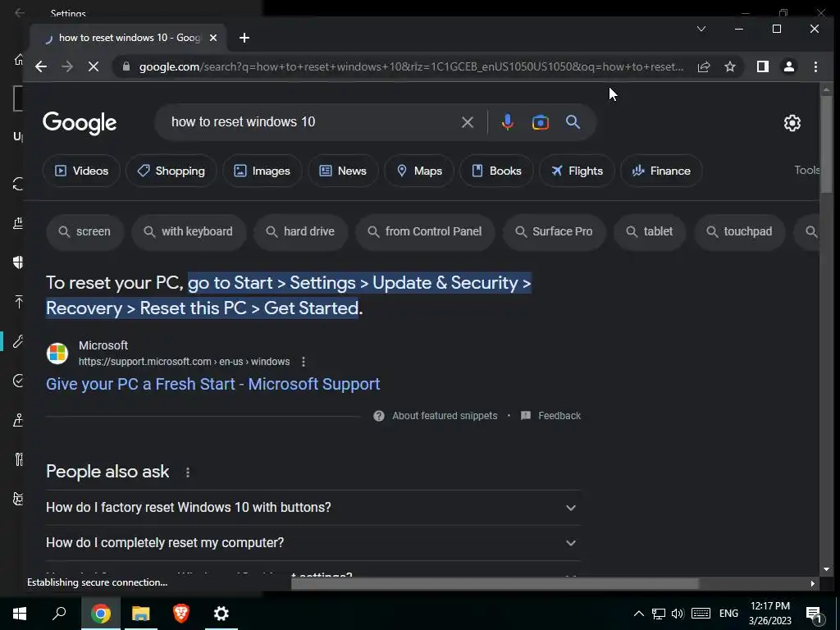Open the network status tray icon
Screen dimensions: 840x630
tap(659, 614)
